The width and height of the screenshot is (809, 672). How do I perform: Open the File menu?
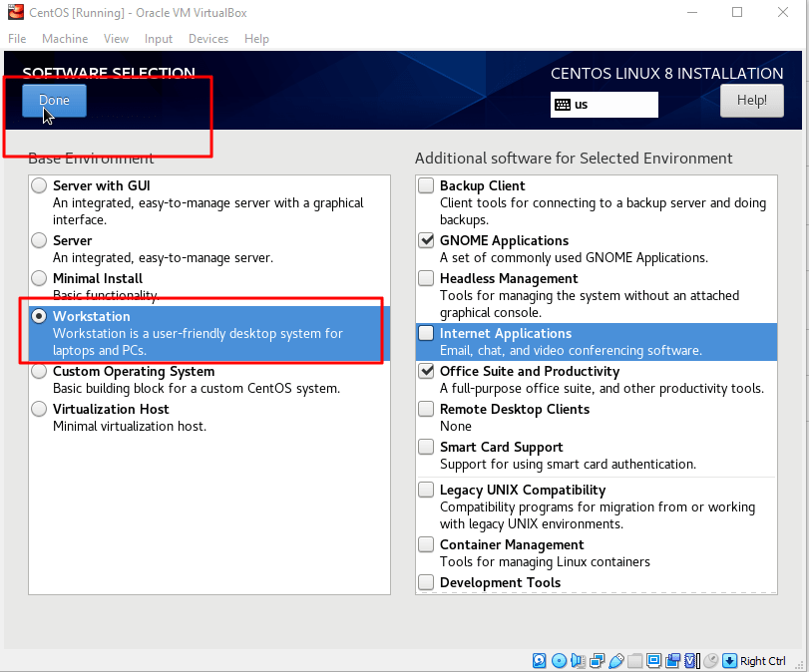[x=17, y=39]
